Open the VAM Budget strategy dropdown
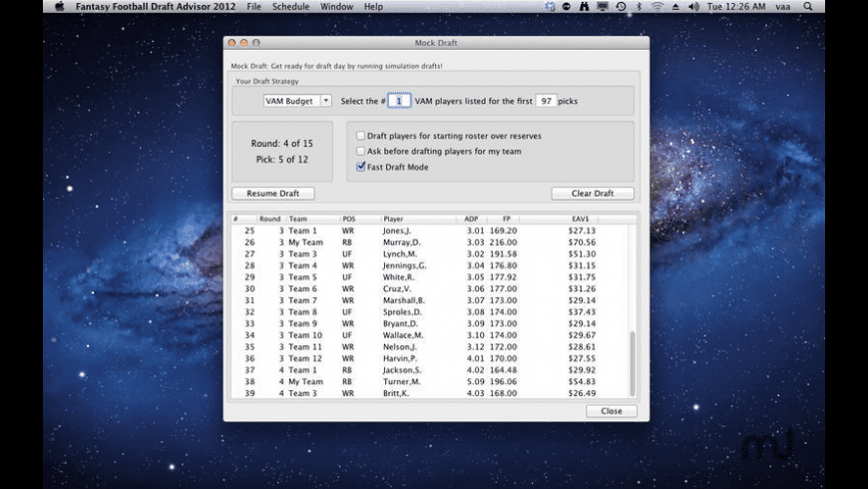 (x=296, y=101)
